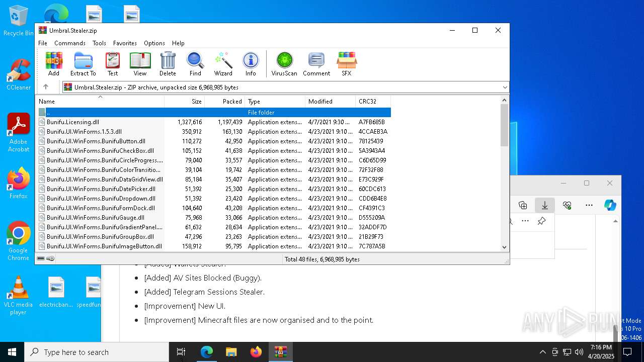Open the notification center on the taskbar
This screenshot has width=644, height=362.
tap(627, 352)
